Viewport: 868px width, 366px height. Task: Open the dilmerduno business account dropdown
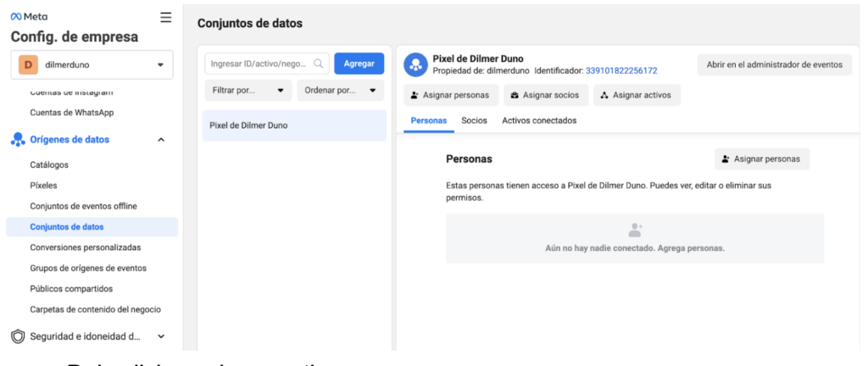point(92,64)
